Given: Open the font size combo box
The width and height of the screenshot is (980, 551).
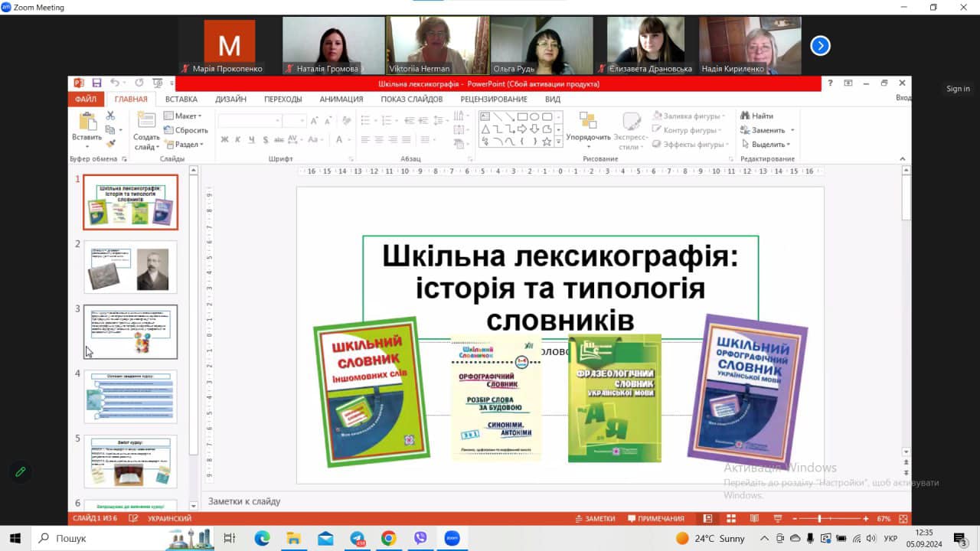Looking at the screenshot, I should pos(295,120).
